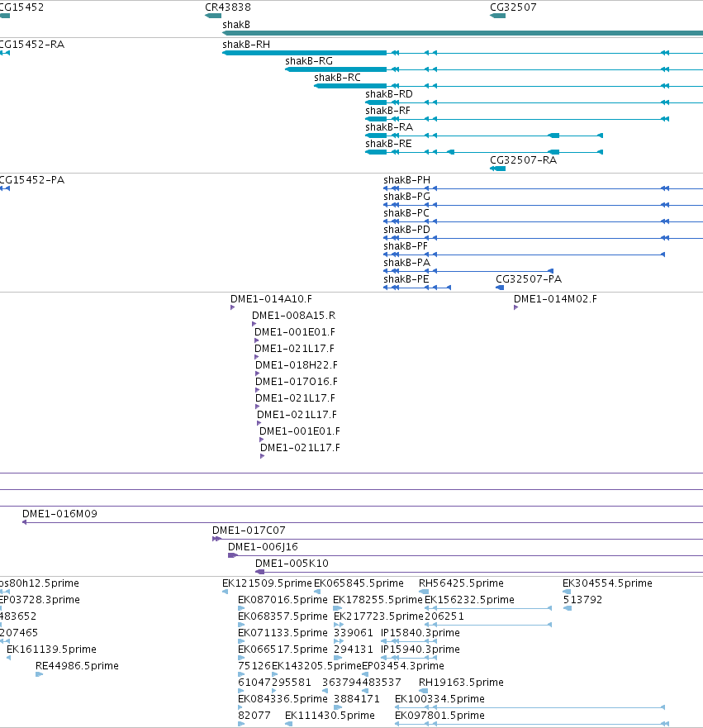Image resolution: width=703 pixels, height=728 pixels.
Task: Click the DME1-016M09 BAC label
Action: tap(59, 514)
